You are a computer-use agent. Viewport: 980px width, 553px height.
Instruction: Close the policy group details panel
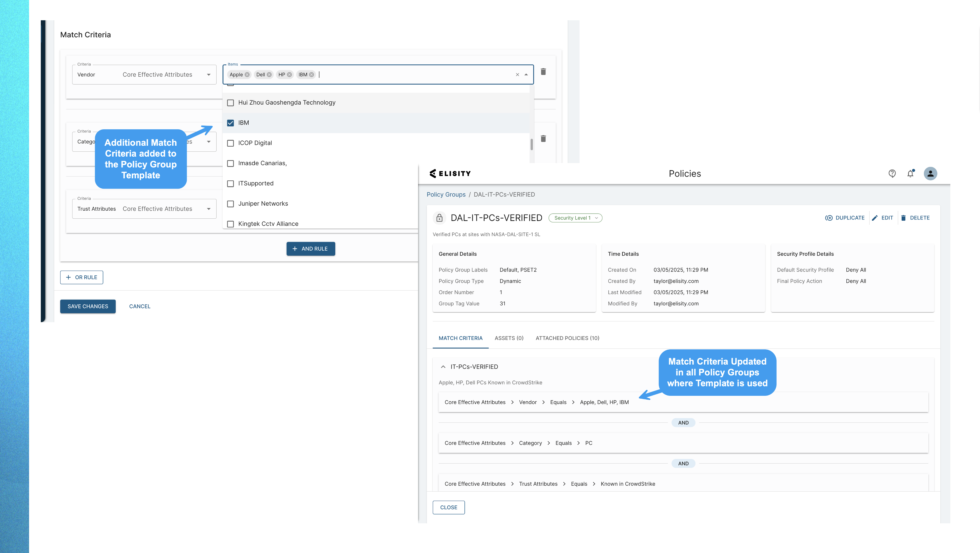click(449, 507)
